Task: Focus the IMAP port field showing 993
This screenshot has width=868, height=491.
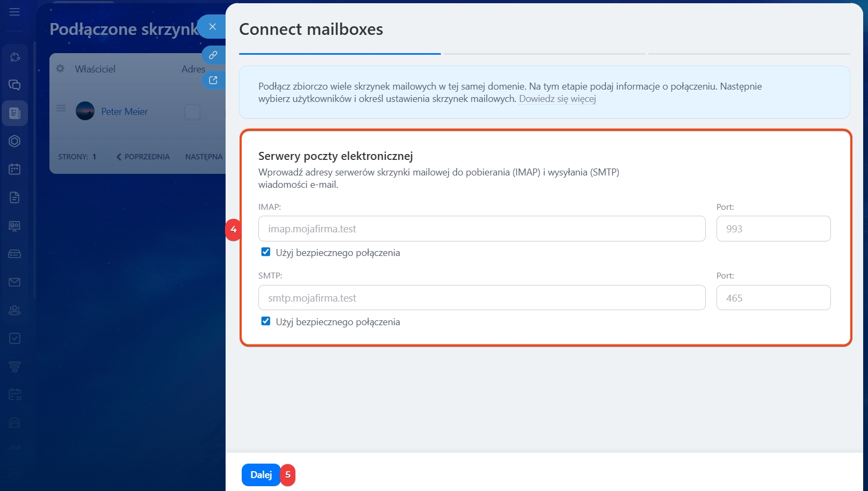Action: point(773,229)
